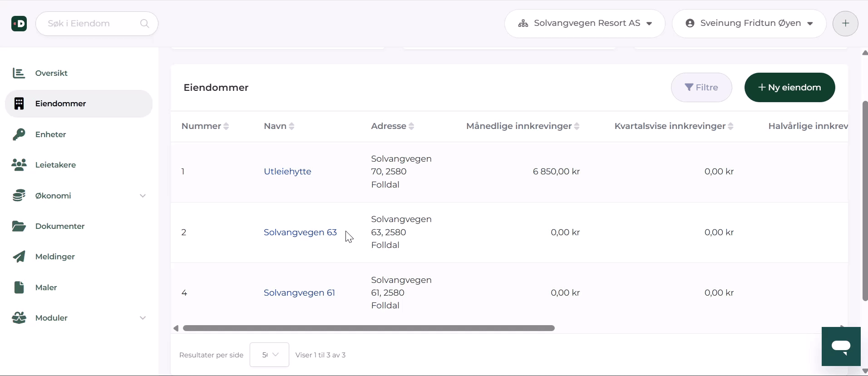This screenshot has height=376, width=868.
Task: Expand the Økonomi submenu chevron
Action: [143, 196]
